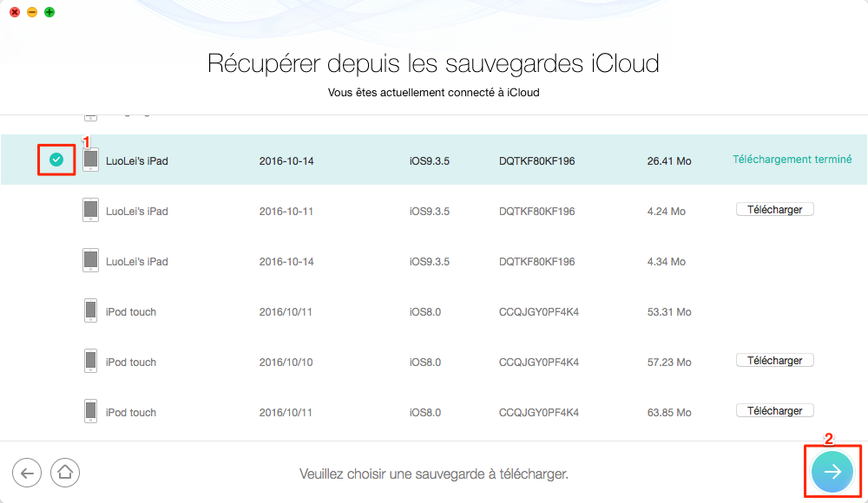Click the blue next arrow button
This screenshot has width=868, height=503.
point(832,472)
